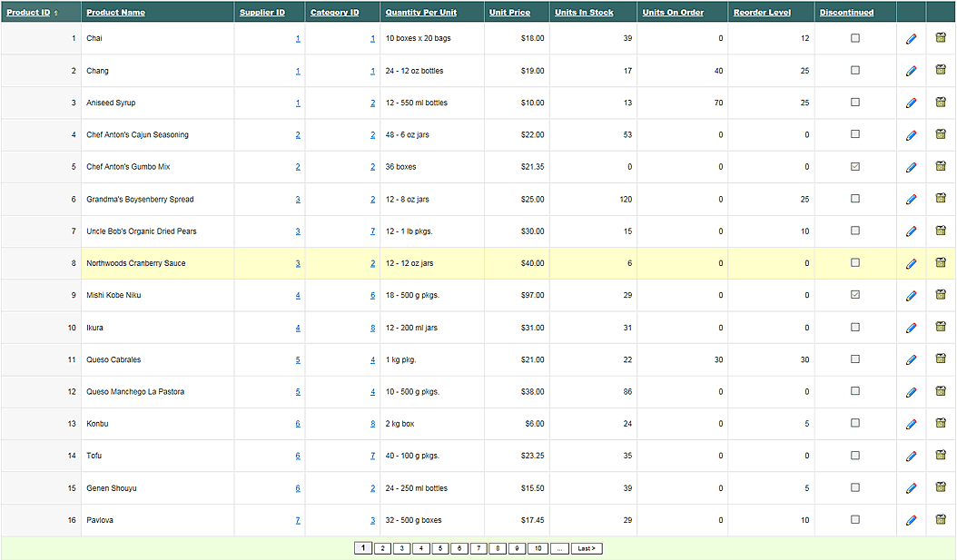Sort by Units In Stock column
This screenshot has width=957, height=560.
[584, 13]
